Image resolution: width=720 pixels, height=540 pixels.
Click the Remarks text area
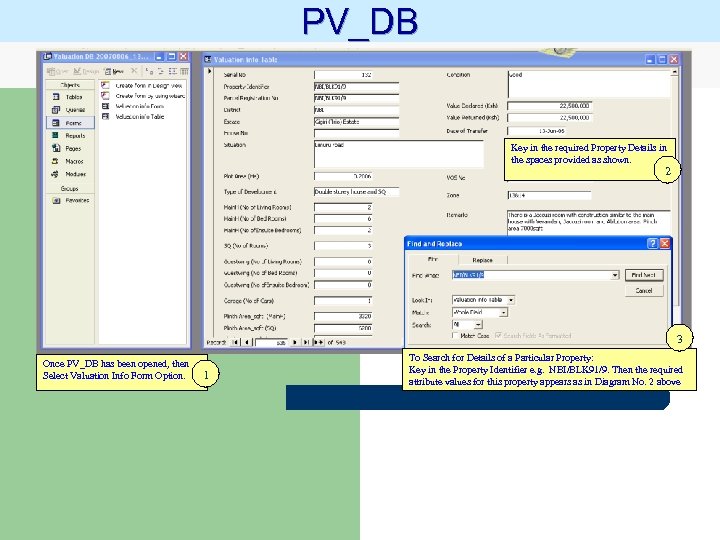(589, 222)
